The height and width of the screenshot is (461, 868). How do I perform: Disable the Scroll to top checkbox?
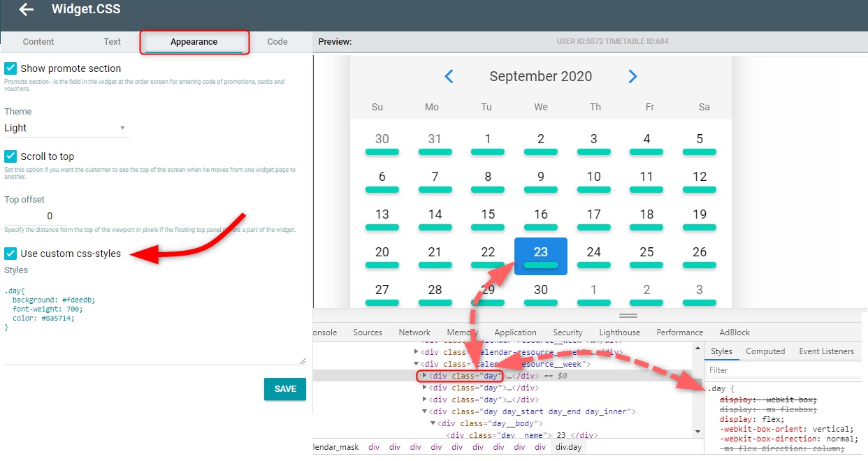10,156
